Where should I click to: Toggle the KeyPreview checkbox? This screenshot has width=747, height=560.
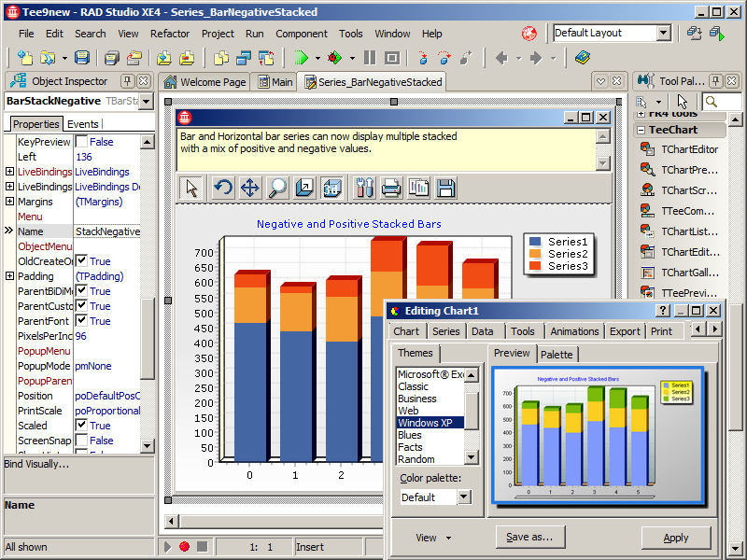81,142
